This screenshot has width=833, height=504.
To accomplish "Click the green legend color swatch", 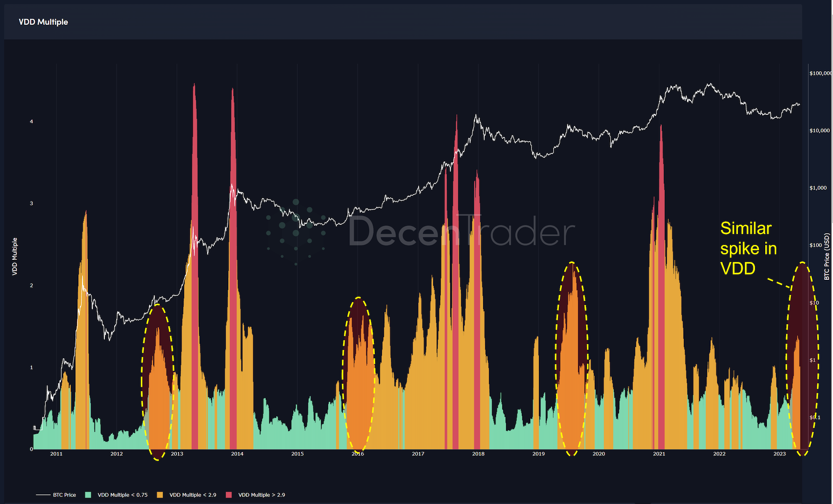I will 88,495.
